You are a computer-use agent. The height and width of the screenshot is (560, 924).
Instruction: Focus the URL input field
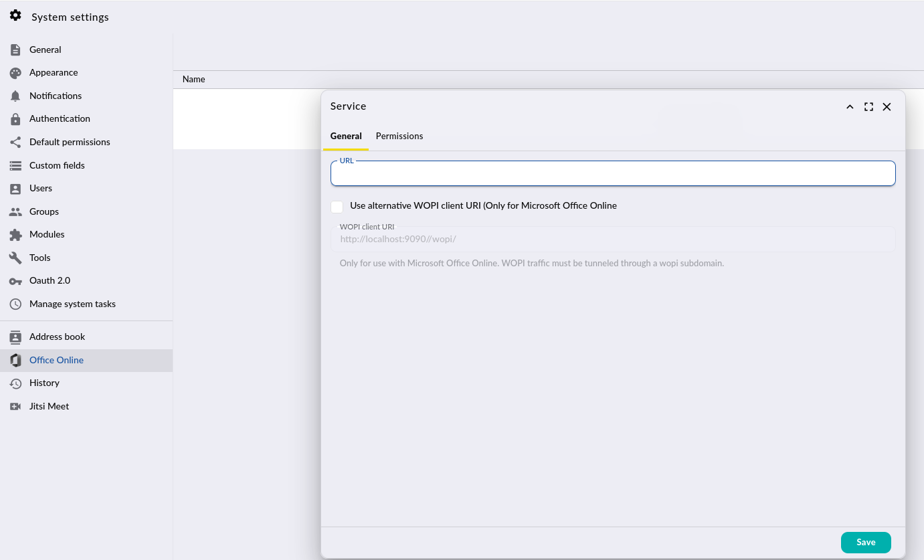pyautogui.click(x=612, y=174)
